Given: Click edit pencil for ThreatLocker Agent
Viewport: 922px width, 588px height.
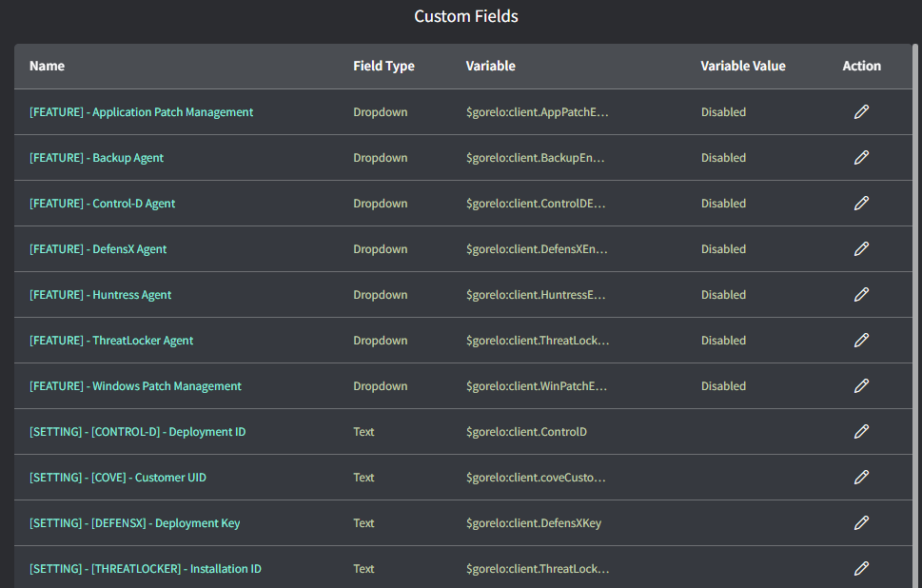Looking at the screenshot, I should point(861,341).
